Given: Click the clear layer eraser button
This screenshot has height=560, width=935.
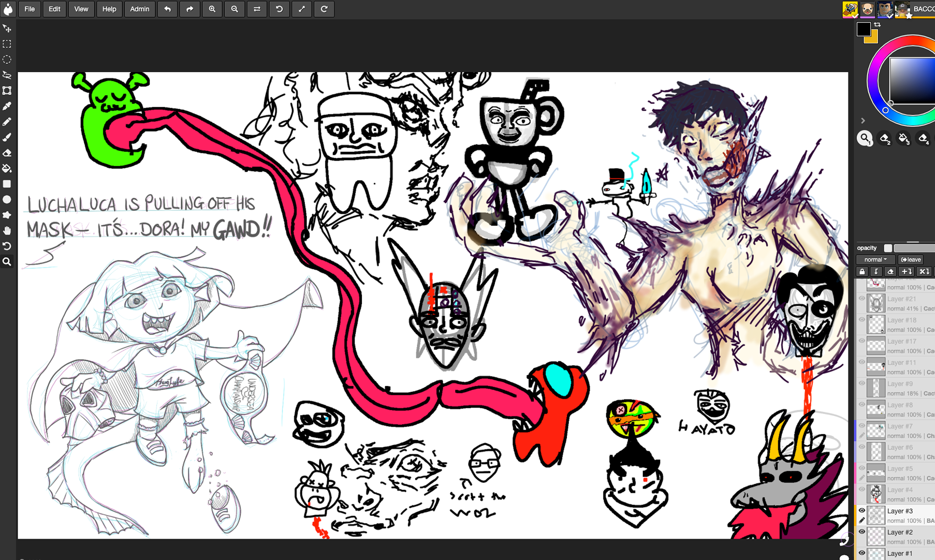Looking at the screenshot, I should pos(891,272).
